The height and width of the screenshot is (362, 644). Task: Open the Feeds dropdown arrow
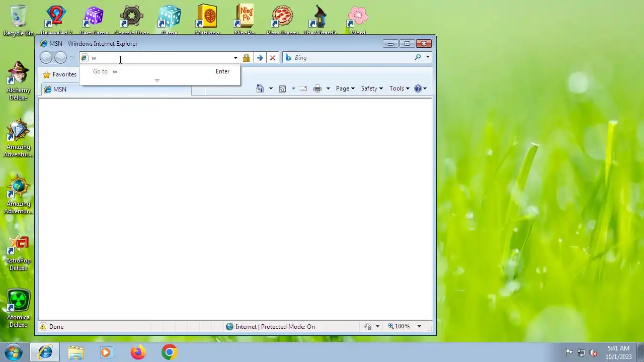293,88
